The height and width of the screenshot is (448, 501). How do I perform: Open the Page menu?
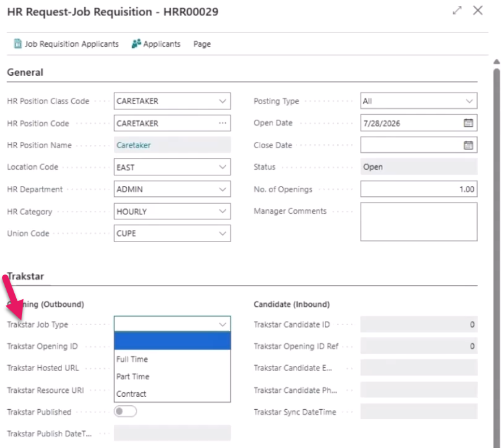pos(202,44)
